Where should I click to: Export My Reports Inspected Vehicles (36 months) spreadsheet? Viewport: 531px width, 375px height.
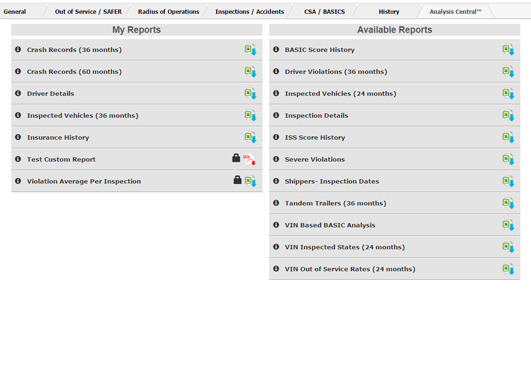pyautogui.click(x=251, y=116)
